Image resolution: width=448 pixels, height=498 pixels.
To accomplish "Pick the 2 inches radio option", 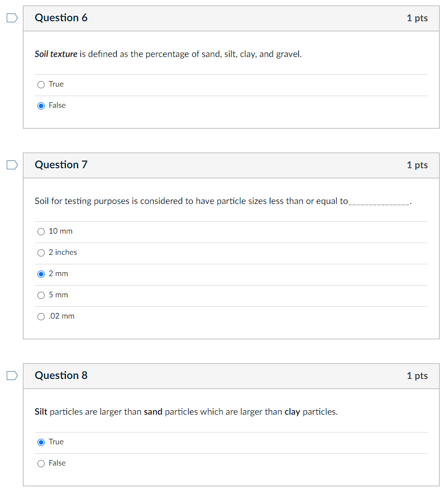I will click(x=41, y=253).
